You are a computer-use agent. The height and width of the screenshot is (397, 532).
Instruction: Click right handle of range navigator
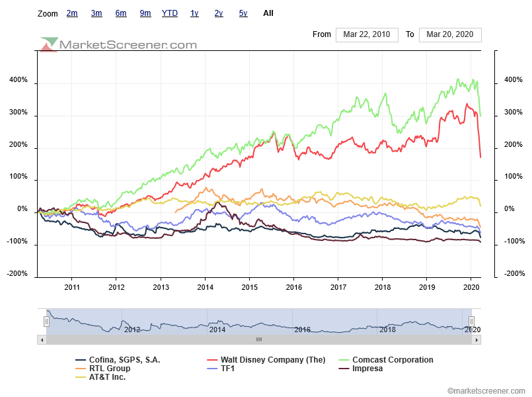pyautogui.click(x=471, y=322)
